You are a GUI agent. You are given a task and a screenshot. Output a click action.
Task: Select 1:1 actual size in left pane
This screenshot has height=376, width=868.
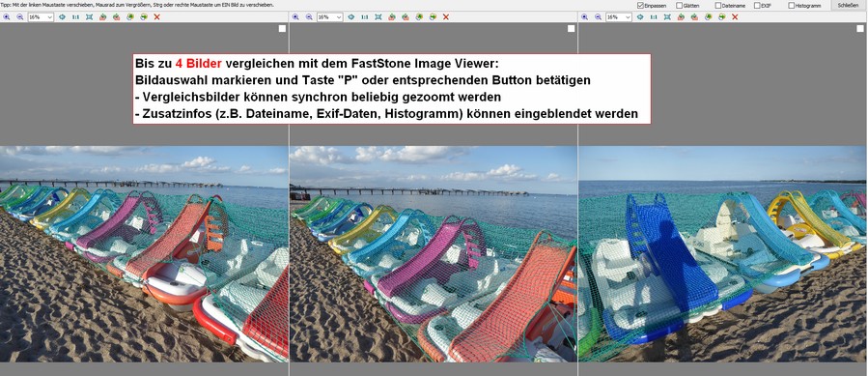[x=75, y=17]
